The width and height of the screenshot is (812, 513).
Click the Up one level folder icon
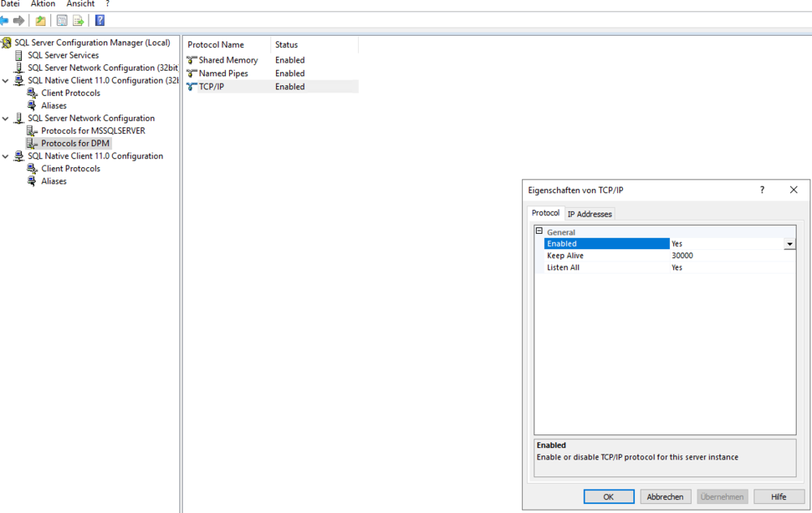pos(41,20)
